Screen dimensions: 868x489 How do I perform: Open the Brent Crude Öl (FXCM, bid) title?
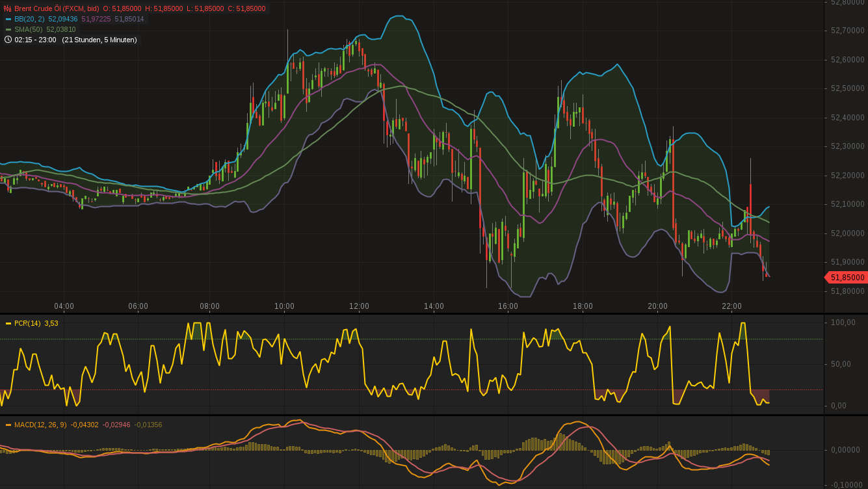click(55, 8)
